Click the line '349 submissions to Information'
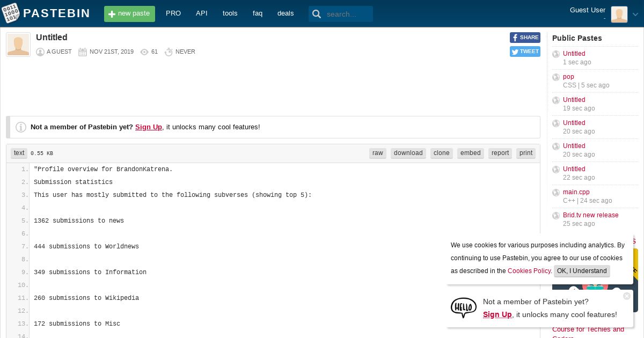 pos(90,273)
